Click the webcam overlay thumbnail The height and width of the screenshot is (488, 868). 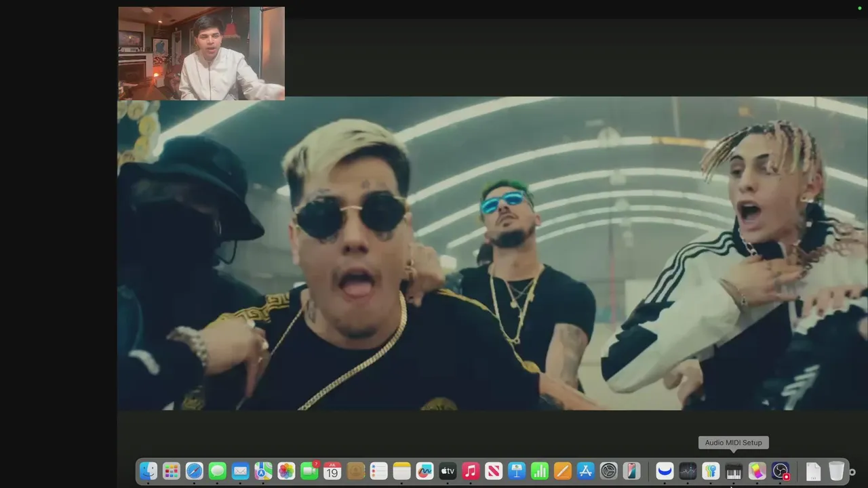click(201, 54)
